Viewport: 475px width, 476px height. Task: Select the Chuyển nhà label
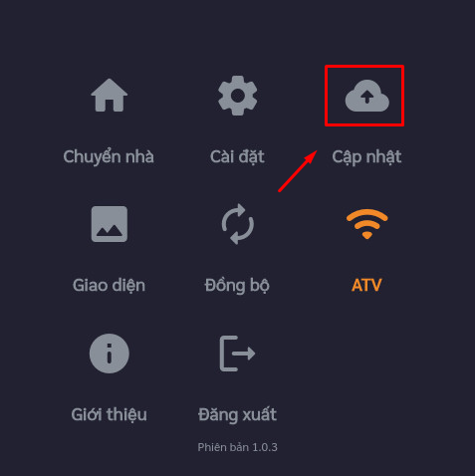click(109, 157)
